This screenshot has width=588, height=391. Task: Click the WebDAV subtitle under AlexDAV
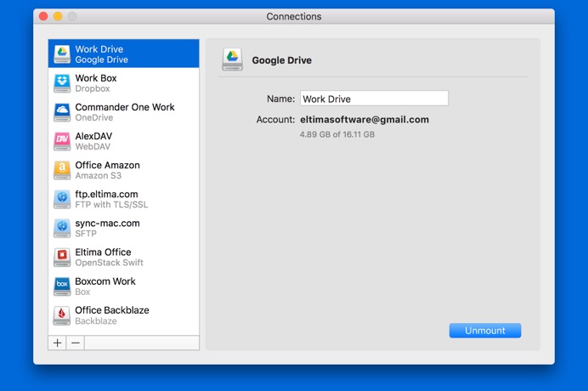coord(93,146)
